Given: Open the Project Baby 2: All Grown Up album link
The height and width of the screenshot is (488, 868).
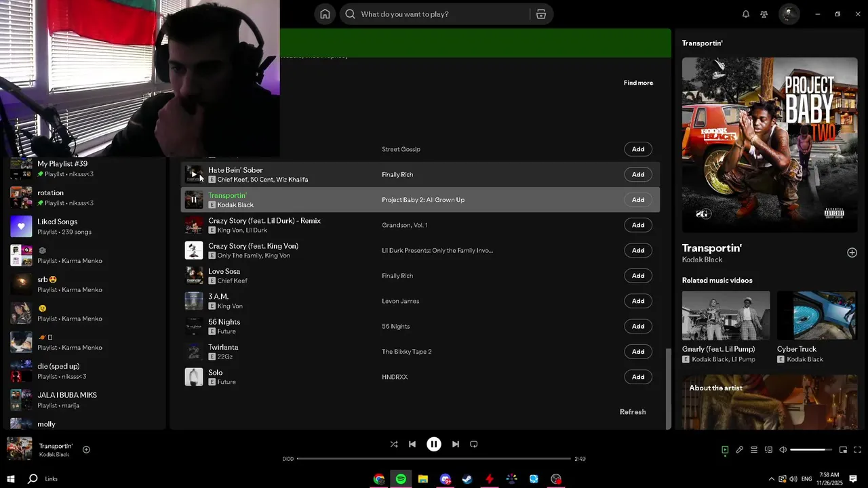Looking at the screenshot, I should coord(423,200).
